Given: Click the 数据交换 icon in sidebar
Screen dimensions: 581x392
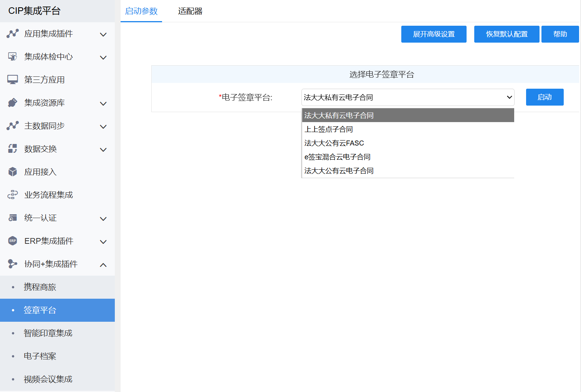Looking at the screenshot, I should (x=13, y=149).
